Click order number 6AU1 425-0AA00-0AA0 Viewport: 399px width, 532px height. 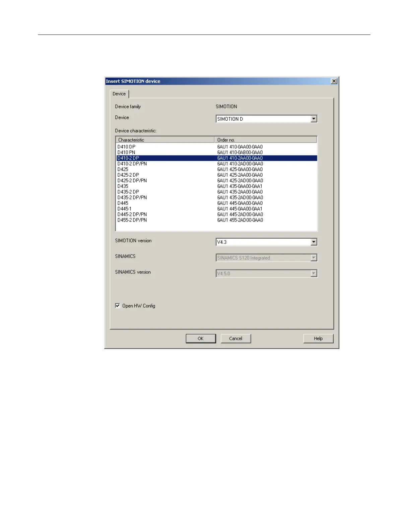[240, 169]
